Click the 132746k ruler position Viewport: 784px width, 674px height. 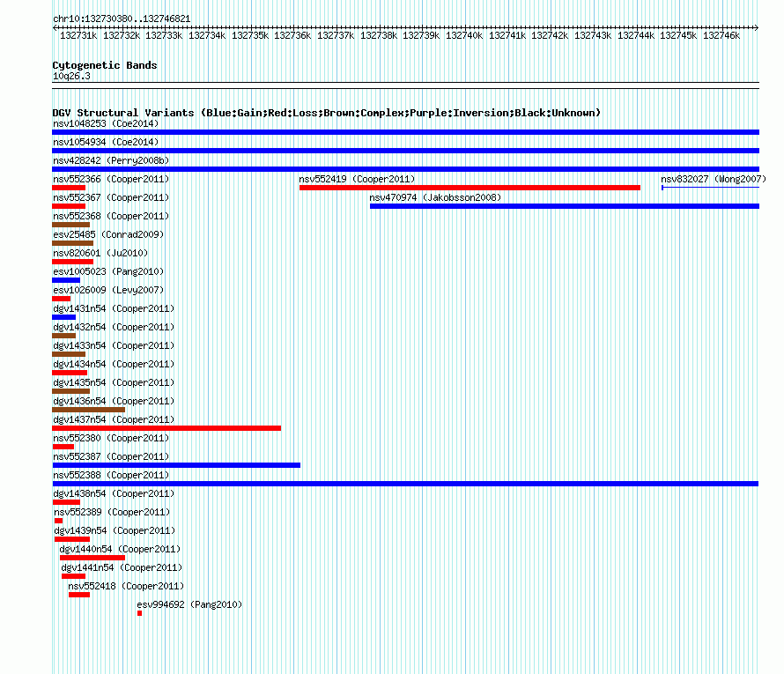click(721, 35)
